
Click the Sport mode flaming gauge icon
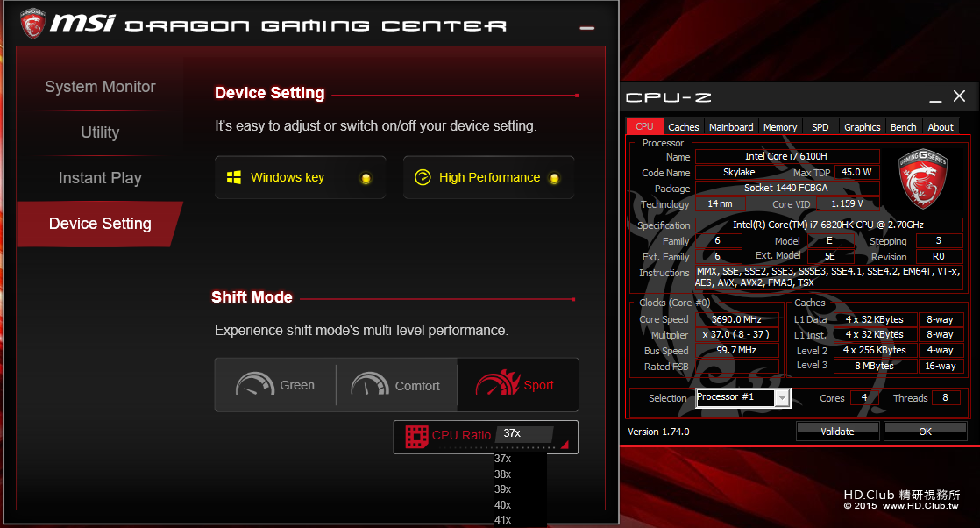[498, 383]
